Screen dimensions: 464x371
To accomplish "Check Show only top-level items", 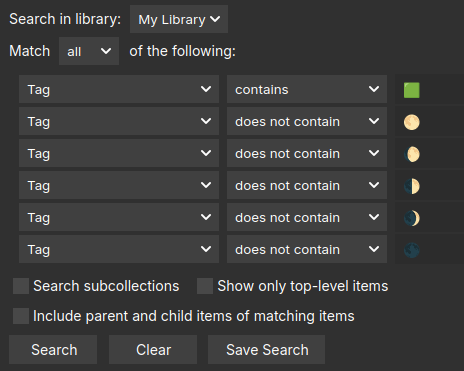I will 205,286.
